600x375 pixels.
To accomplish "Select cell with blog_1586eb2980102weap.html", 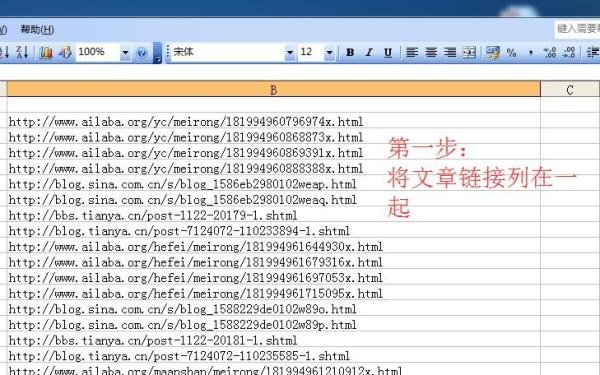I will [x=274, y=184].
